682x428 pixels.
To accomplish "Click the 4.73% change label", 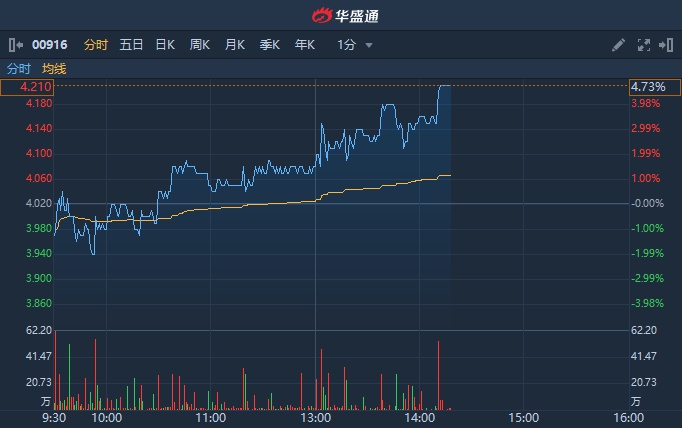I will [x=647, y=87].
